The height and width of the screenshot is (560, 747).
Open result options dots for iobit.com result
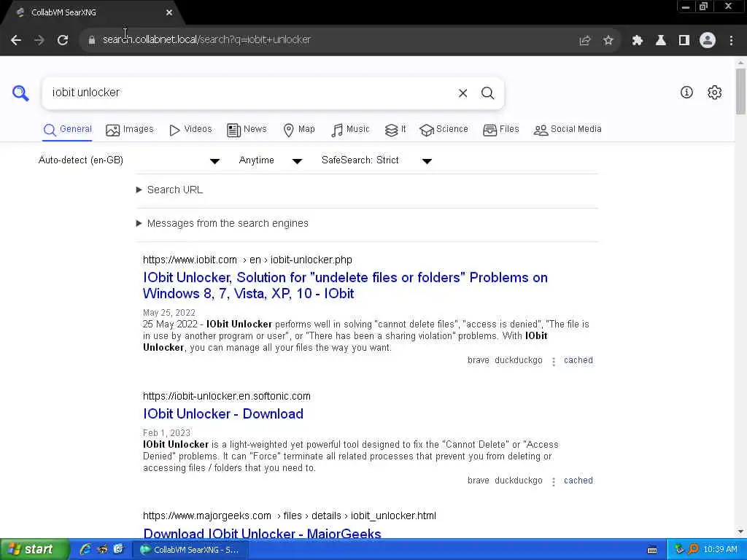[554, 362]
